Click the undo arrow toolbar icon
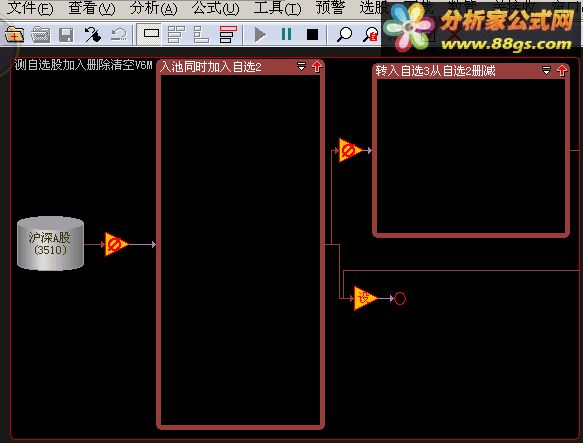 click(x=119, y=35)
